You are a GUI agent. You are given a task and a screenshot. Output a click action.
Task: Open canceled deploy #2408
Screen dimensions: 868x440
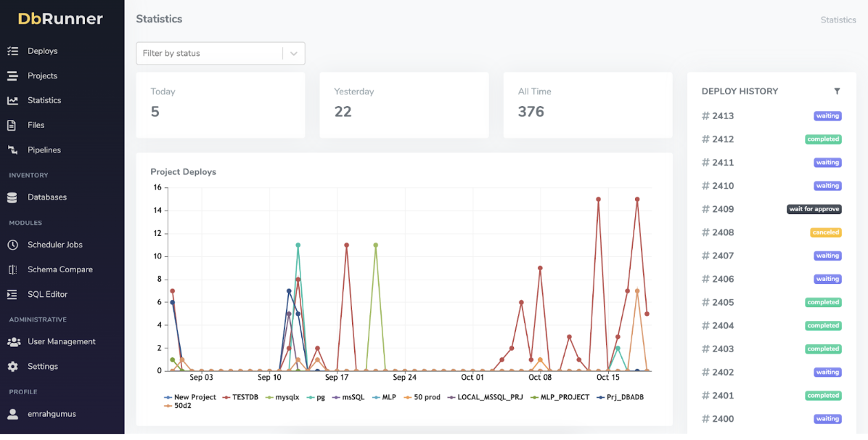coord(723,232)
